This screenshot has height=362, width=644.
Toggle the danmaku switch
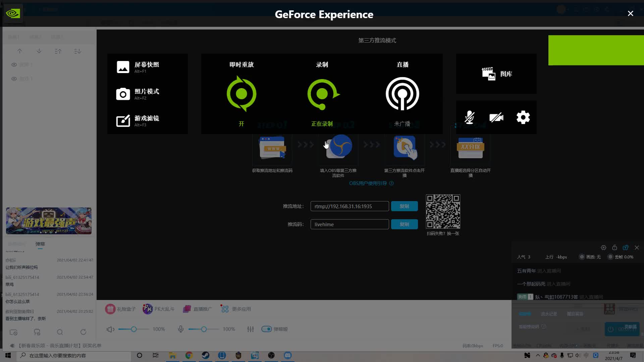point(267,329)
